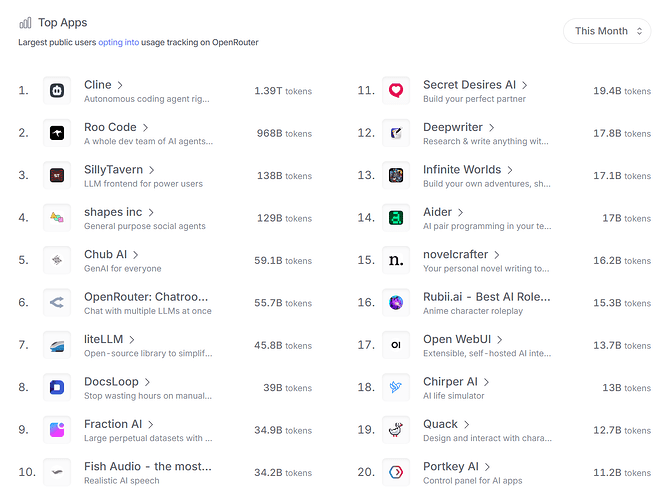Click the DocsLoop app icon

tap(57, 387)
